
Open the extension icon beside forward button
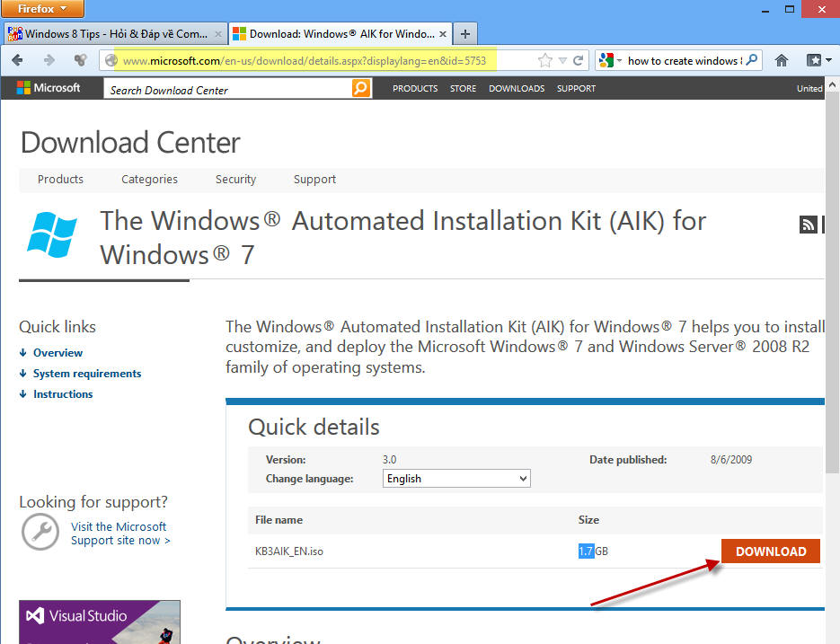pyautogui.click(x=80, y=60)
